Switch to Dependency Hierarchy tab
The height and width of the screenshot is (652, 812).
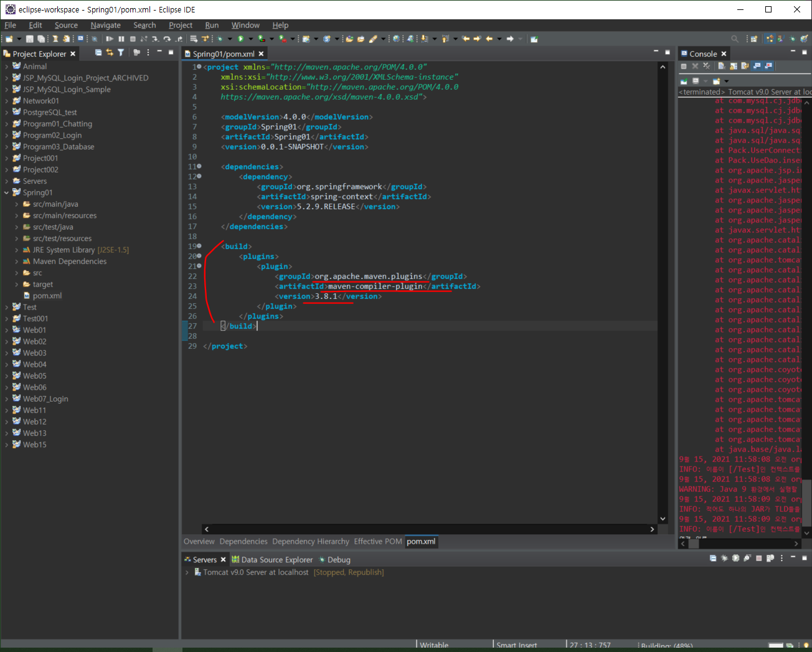[x=310, y=542]
